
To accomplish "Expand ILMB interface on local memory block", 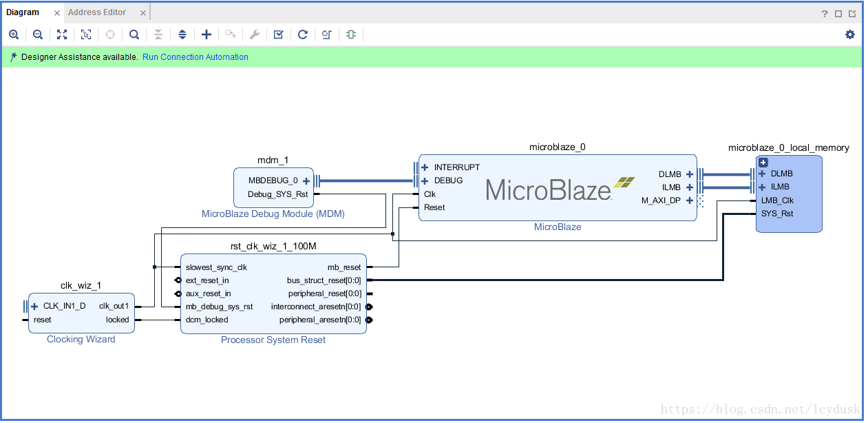I will pyautogui.click(x=762, y=187).
